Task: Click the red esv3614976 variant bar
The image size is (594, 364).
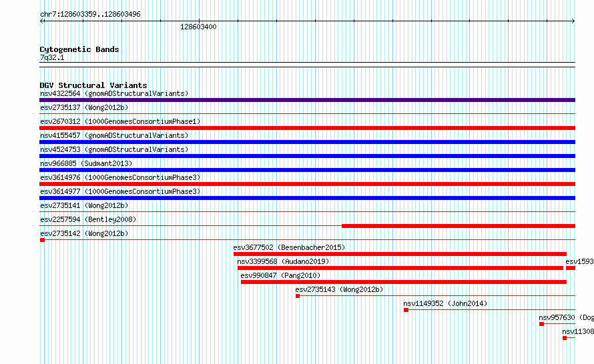Action: point(307,184)
